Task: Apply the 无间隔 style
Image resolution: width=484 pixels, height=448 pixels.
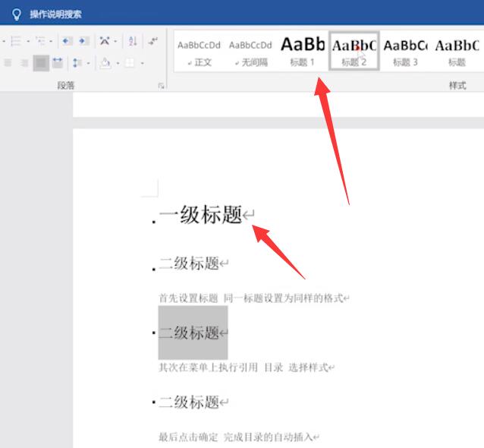Action: (250, 52)
